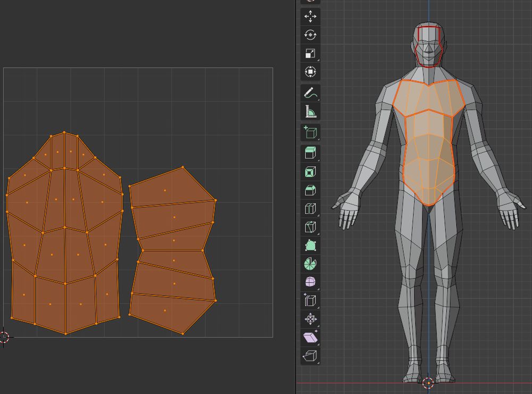532x394 pixels.
Task: Select the Add Cube tool
Action: tap(310, 133)
